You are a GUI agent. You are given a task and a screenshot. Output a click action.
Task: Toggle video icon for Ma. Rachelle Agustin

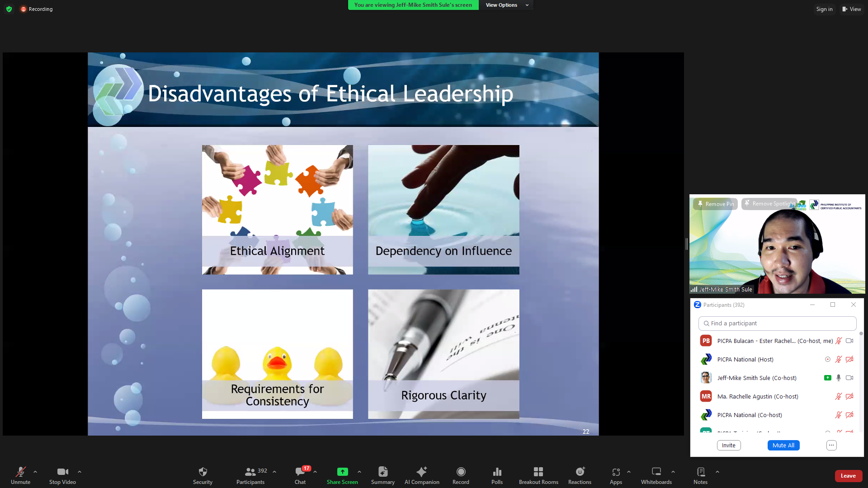(849, 397)
